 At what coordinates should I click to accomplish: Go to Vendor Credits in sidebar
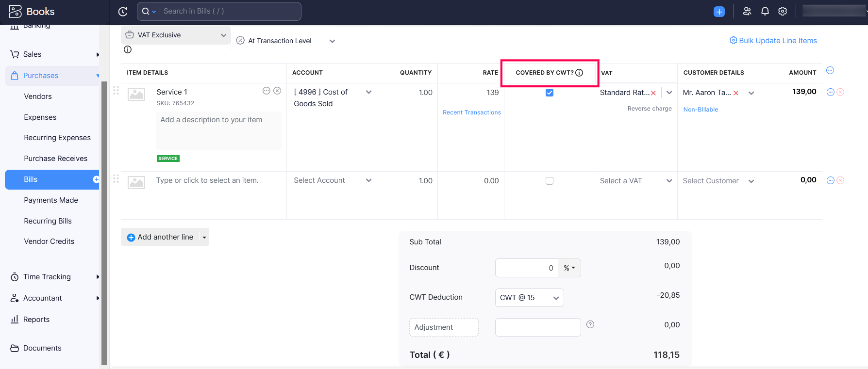(x=49, y=241)
